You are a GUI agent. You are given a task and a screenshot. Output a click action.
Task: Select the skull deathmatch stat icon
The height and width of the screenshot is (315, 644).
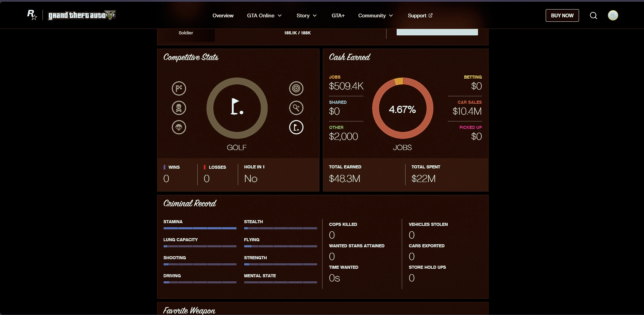179,108
